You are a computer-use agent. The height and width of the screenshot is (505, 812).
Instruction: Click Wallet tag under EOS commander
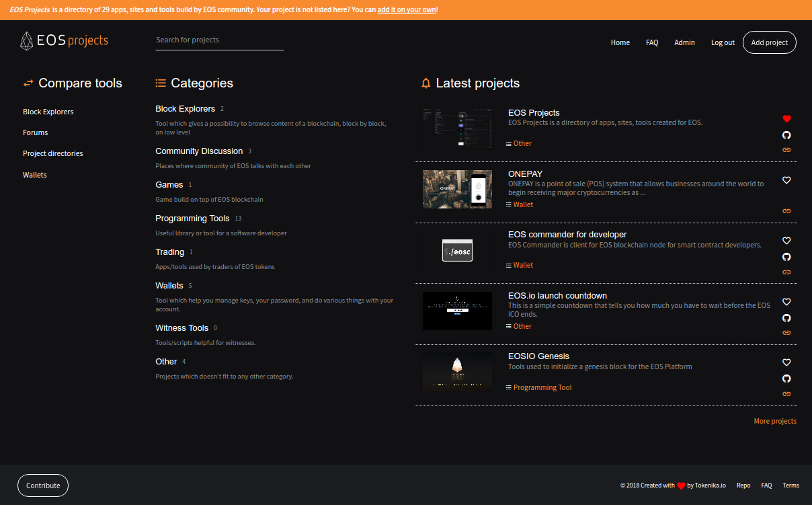pyautogui.click(x=523, y=265)
